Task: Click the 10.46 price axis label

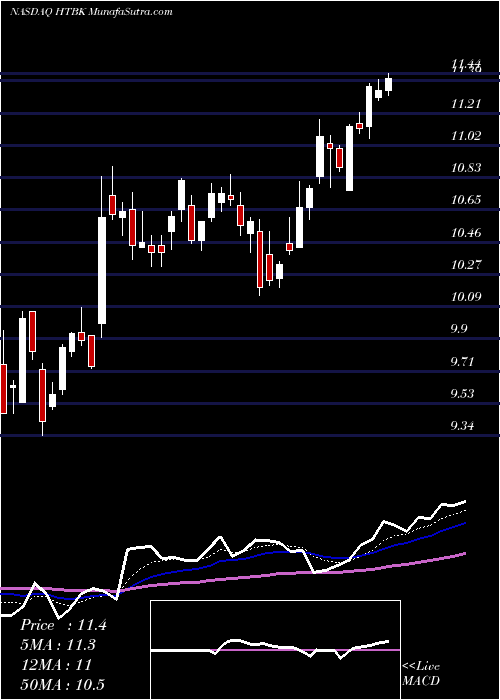Action: [466, 233]
